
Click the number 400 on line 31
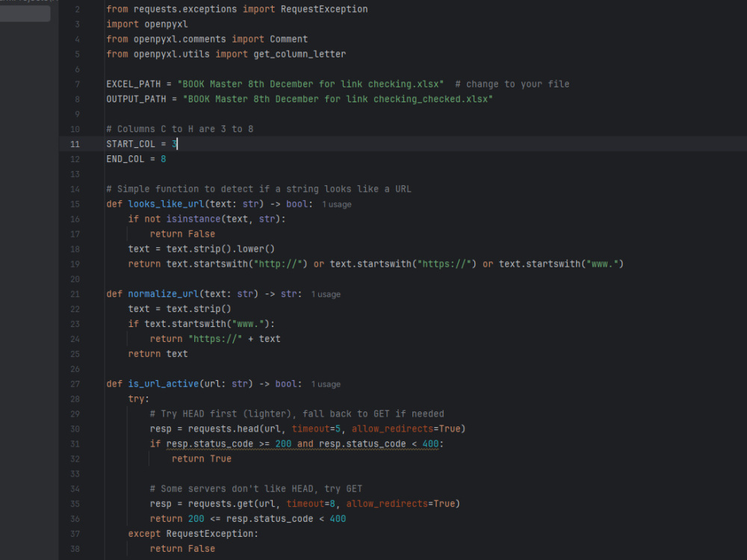[431, 444]
